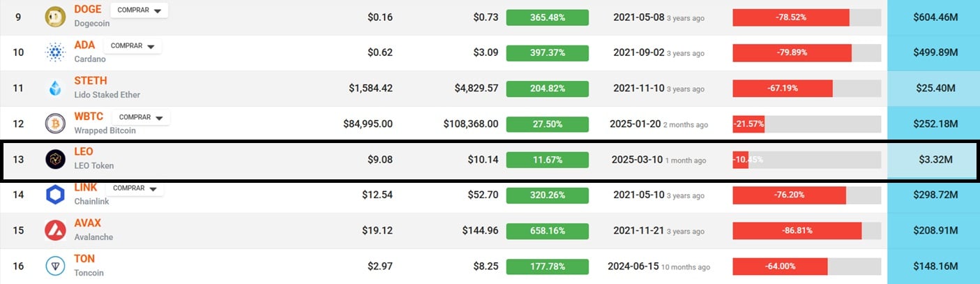Open the TON ticker link
This screenshot has width=980, height=284.
85,259
